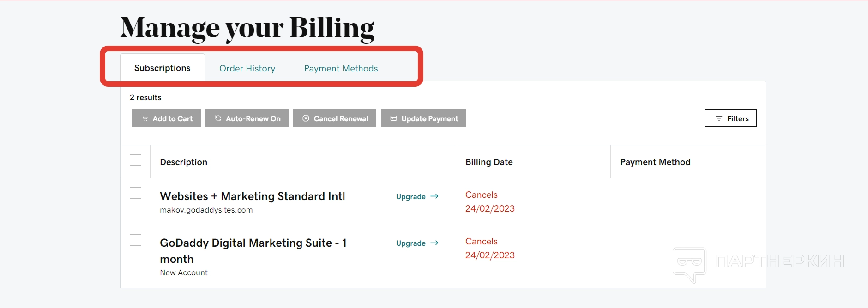Click Upgrade text for Digital Marketing Suite
The height and width of the screenshot is (308, 868).
pyautogui.click(x=410, y=243)
